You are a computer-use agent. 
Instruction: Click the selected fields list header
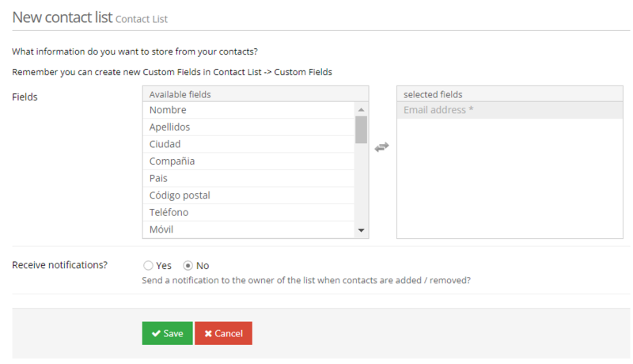(433, 94)
